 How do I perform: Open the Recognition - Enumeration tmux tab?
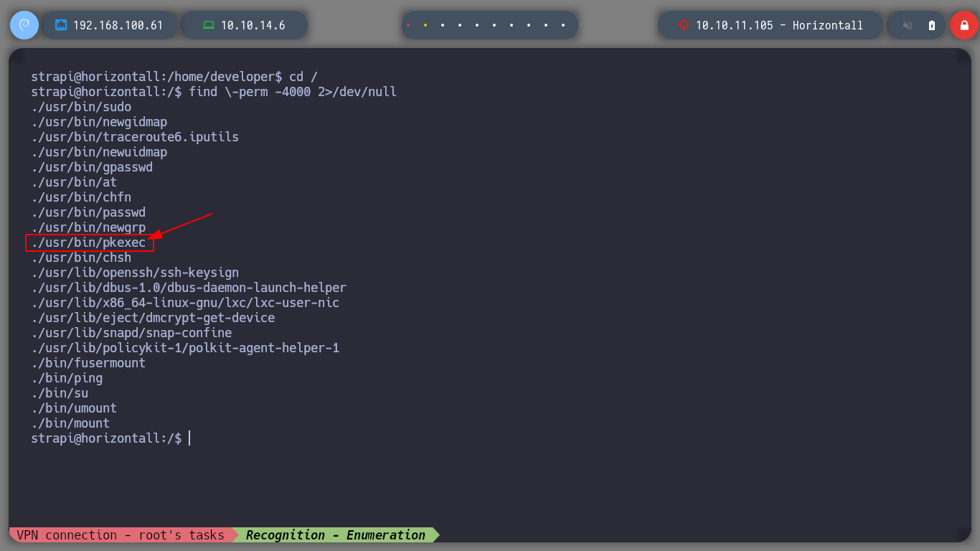pos(335,535)
